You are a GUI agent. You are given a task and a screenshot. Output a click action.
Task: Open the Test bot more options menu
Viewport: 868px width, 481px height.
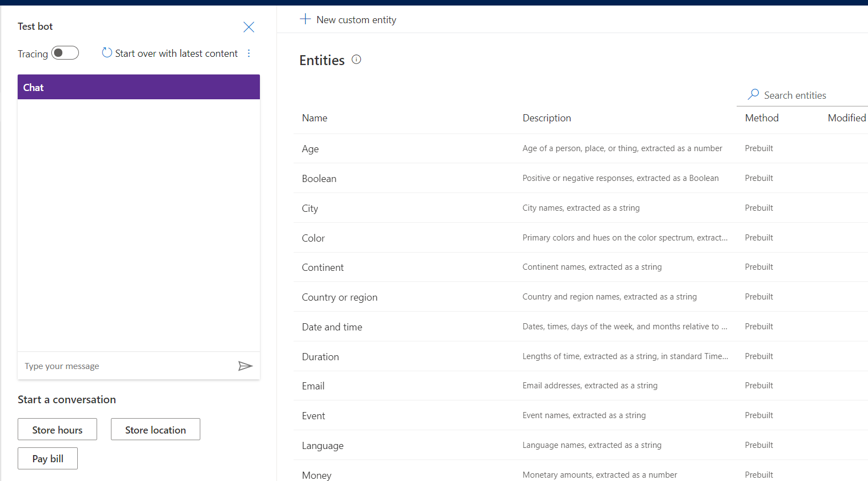pyautogui.click(x=249, y=54)
